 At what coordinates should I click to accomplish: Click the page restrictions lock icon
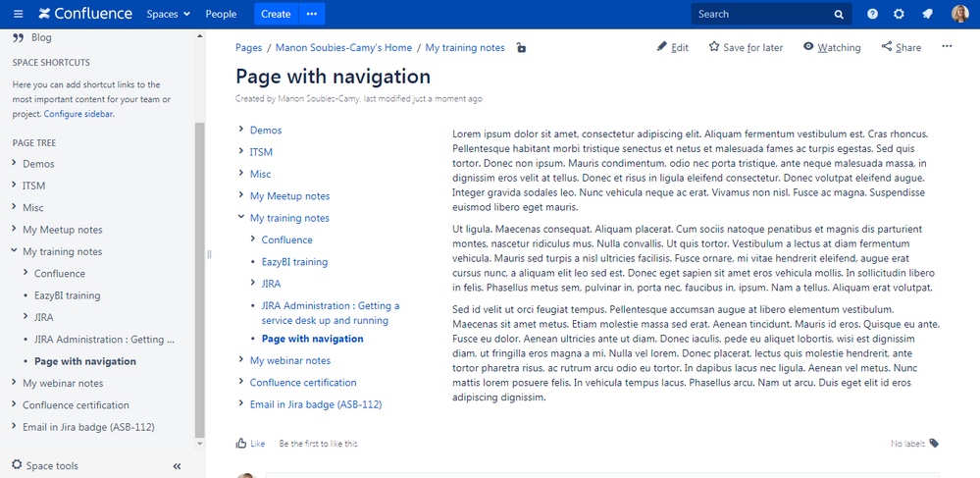pos(521,48)
